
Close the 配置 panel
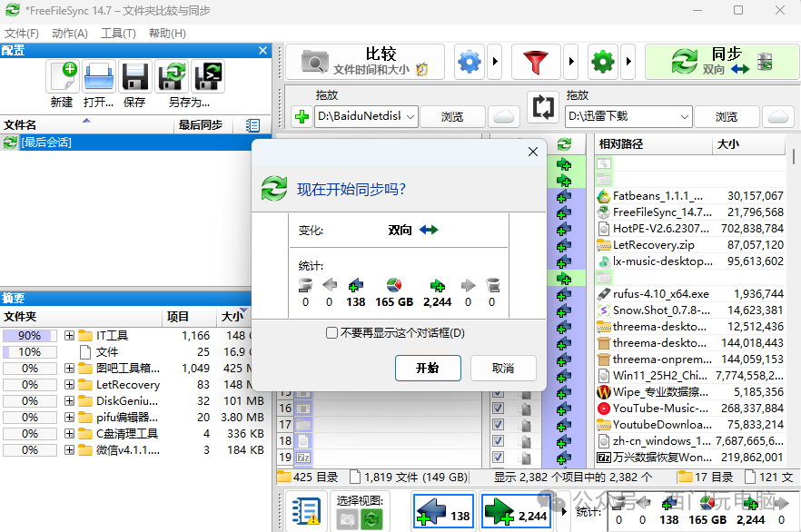point(262,51)
